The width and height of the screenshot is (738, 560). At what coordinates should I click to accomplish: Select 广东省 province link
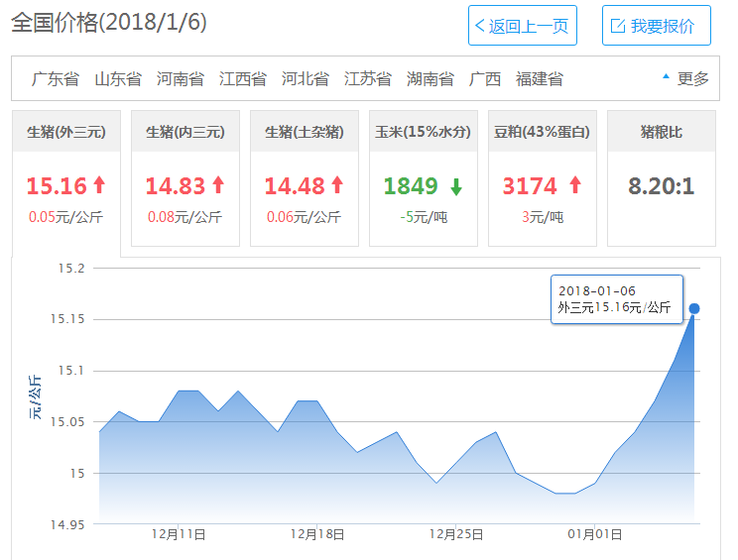(x=56, y=78)
